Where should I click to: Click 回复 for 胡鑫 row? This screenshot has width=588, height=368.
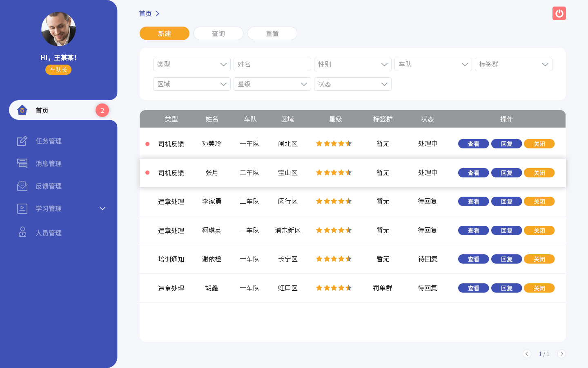pos(507,288)
